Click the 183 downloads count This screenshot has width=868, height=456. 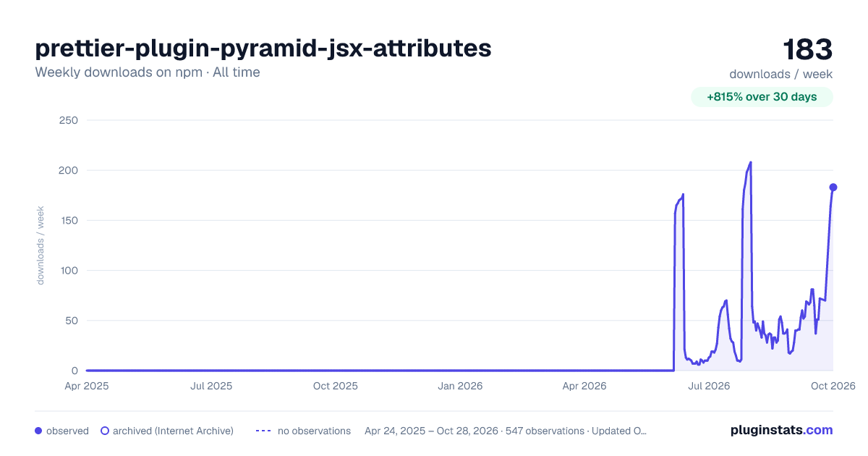(808, 49)
